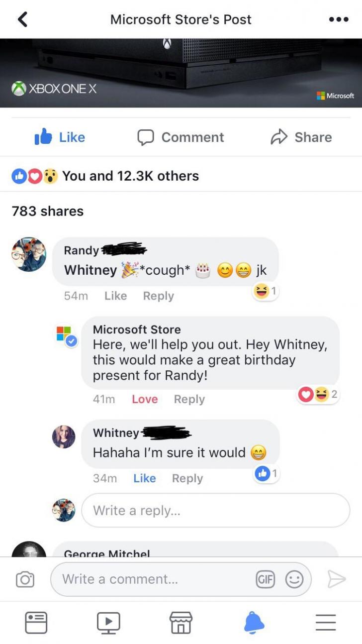Open the emoji picker smiley icon

(294, 579)
